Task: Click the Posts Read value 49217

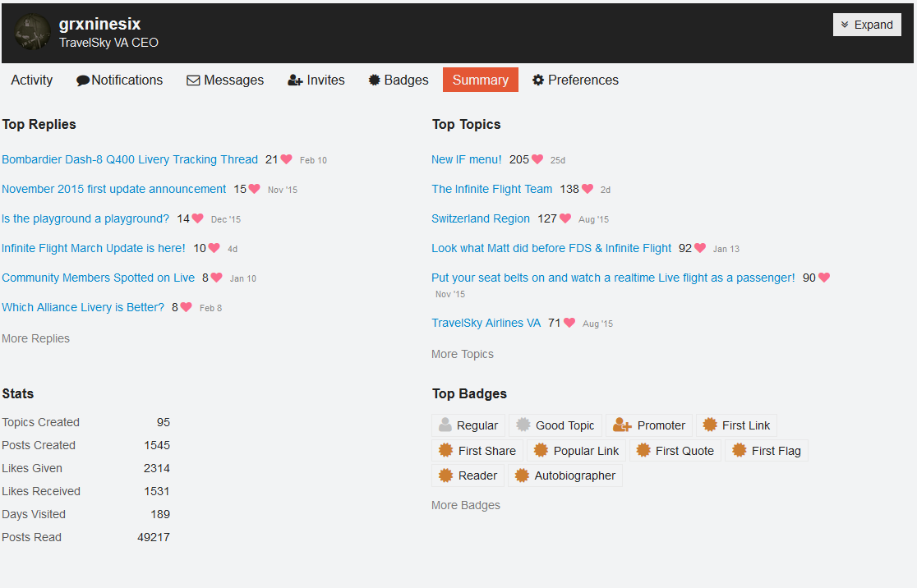Action: click(154, 537)
